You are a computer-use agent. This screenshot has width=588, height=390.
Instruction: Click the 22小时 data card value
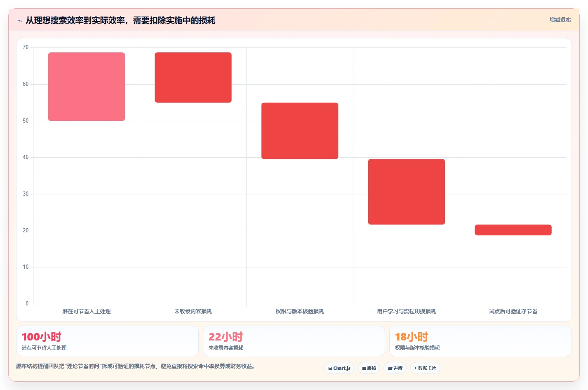pyautogui.click(x=226, y=337)
